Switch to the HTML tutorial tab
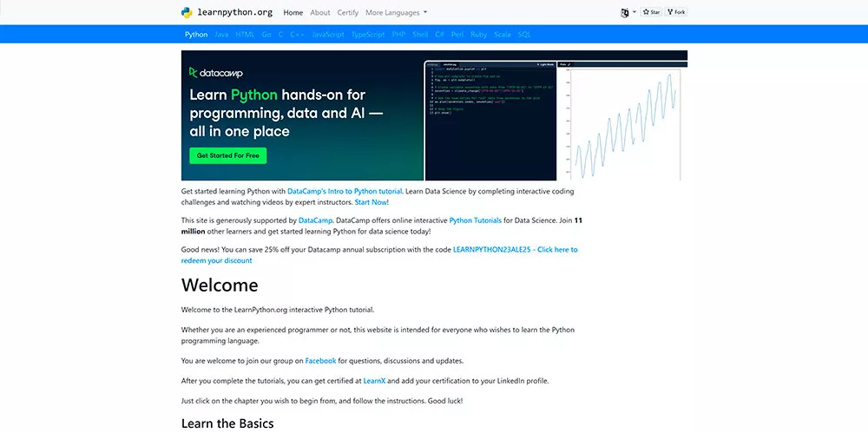This screenshot has height=433, width=868. tap(246, 35)
